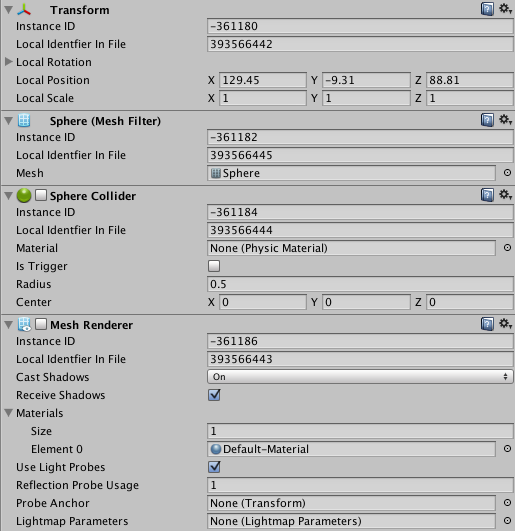Expand the Local Rotation property
The width and height of the screenshot is (515, 531).
[x=9, y=62]
